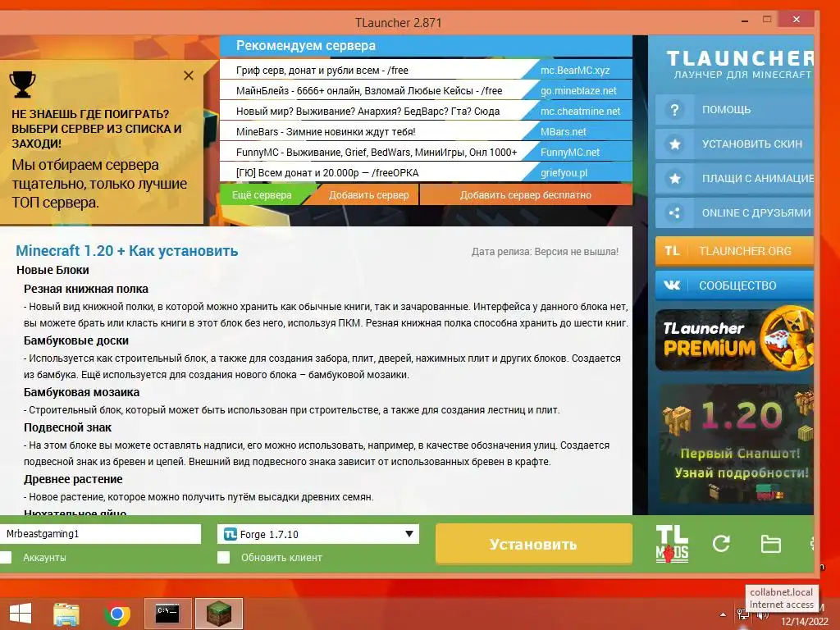Click the Дата релиза text
The image size is (840, 630).
pos(545,251)
